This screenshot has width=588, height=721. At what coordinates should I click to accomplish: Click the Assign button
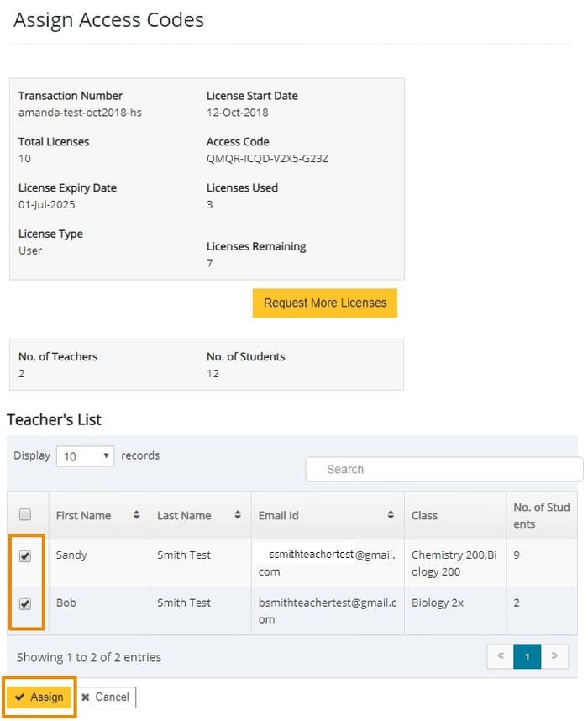39,697
